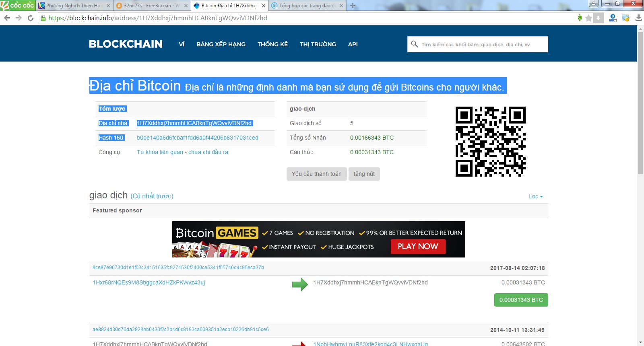Viewport: 644px width, 346px height.
Task: Open transaction hash ae8834d30d70da link
Action: click(181, 330)
